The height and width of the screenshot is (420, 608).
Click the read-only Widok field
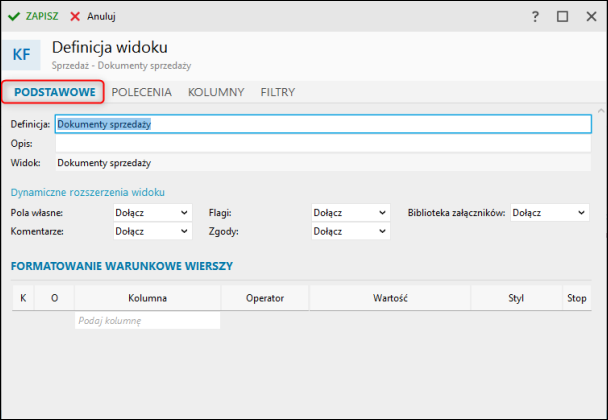(323, 163)
